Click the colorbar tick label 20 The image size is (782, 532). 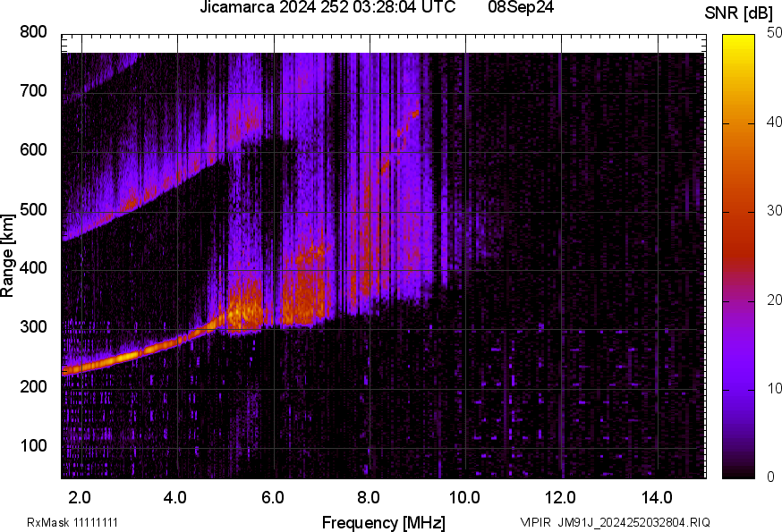point(773,300)
